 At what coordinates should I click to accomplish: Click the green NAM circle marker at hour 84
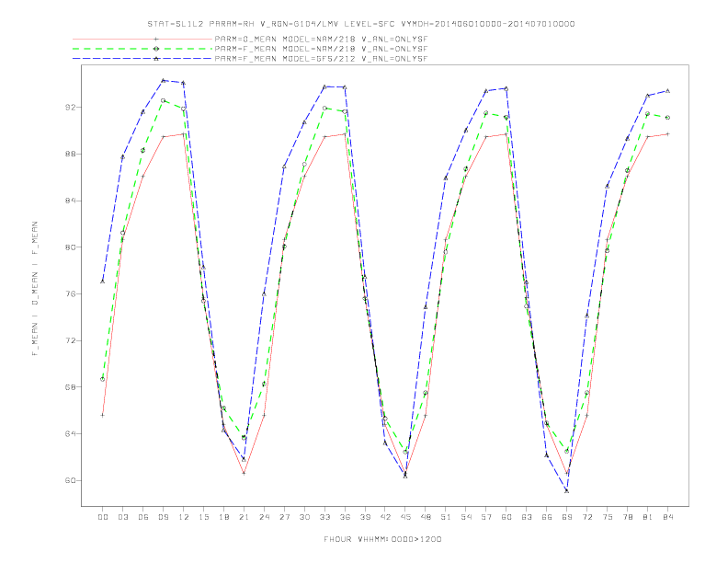click(667, 118)
